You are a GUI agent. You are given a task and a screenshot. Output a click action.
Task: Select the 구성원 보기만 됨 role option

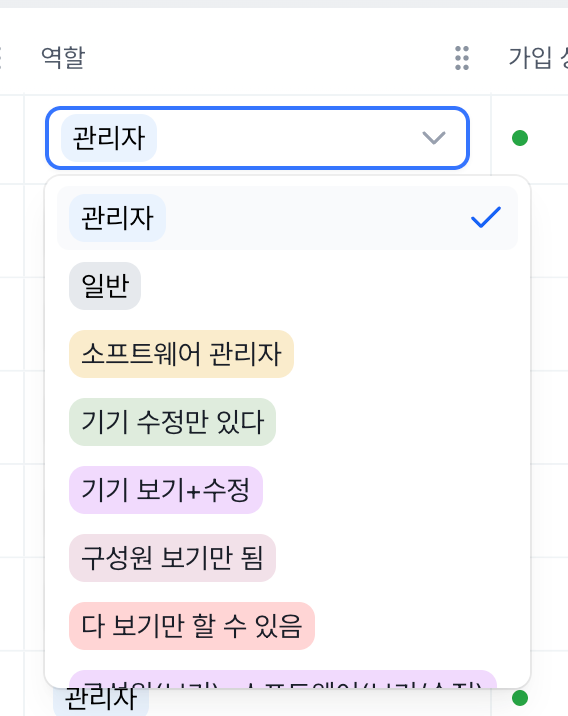[172, 558]
